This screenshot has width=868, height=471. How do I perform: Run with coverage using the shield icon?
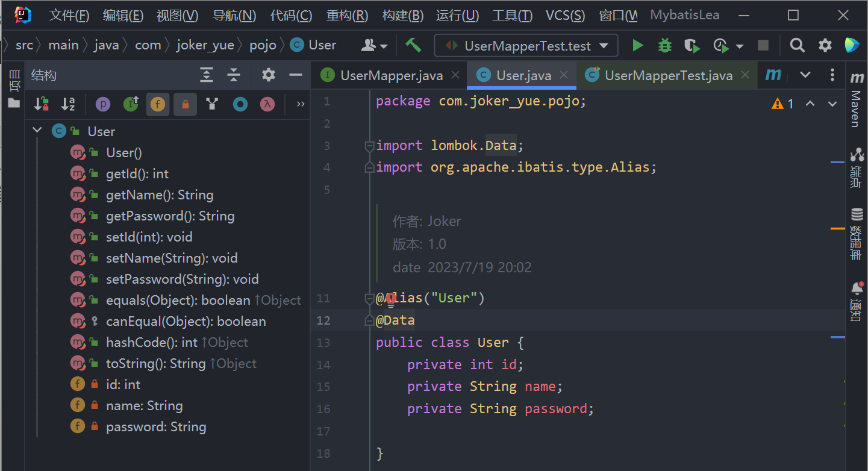(x=692, y=46)
